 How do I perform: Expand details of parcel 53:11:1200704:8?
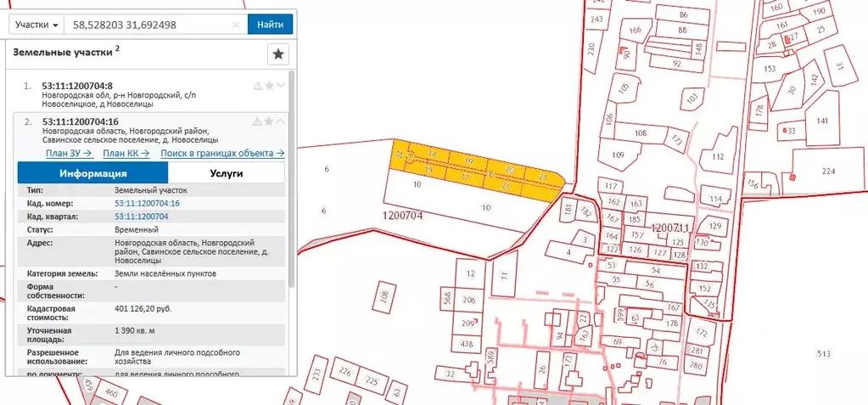(280, 86)
